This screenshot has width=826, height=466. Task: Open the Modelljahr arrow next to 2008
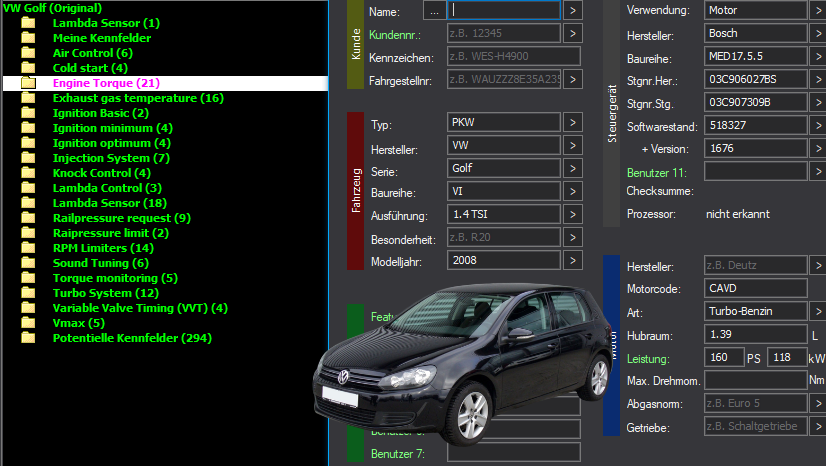(573, 260)
